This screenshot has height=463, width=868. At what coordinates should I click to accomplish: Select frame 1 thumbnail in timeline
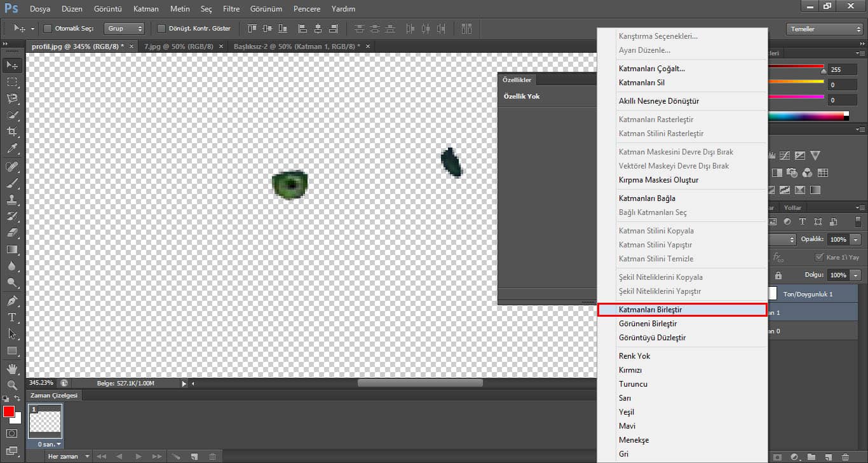tap(46, 421)
